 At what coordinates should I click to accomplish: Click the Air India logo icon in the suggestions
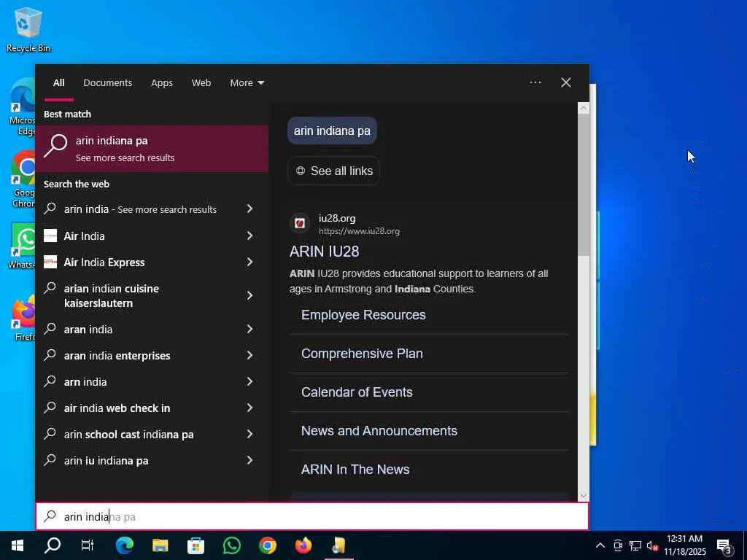point(50,236)
